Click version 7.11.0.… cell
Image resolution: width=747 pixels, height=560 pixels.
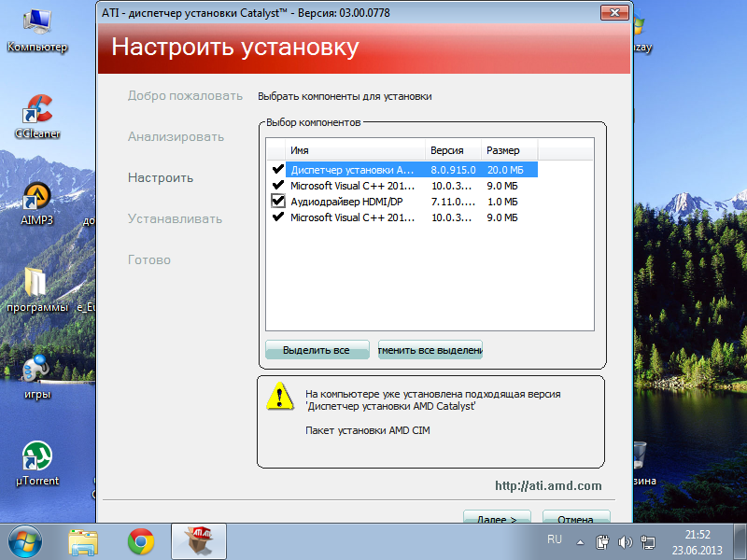tap(453, 202)
